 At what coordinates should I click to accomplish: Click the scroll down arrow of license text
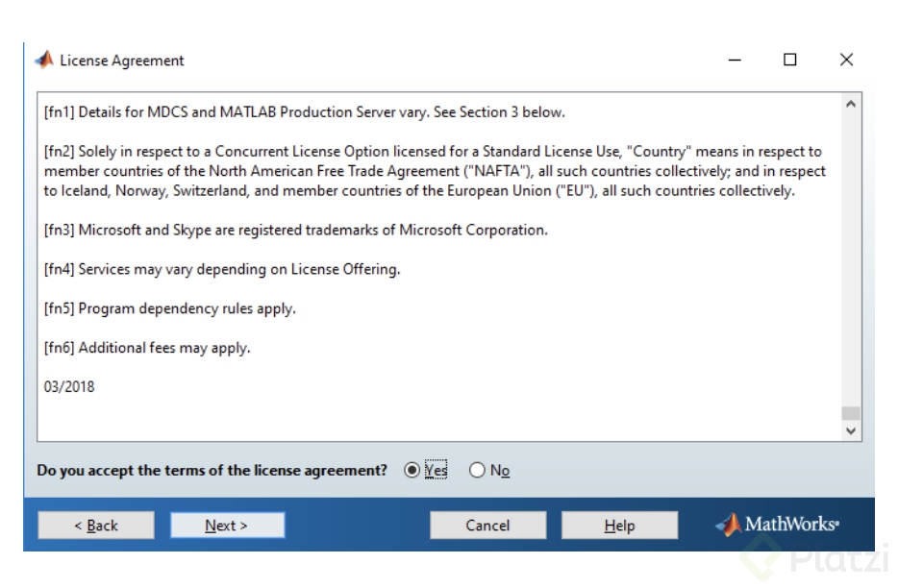tap(851, 430)
